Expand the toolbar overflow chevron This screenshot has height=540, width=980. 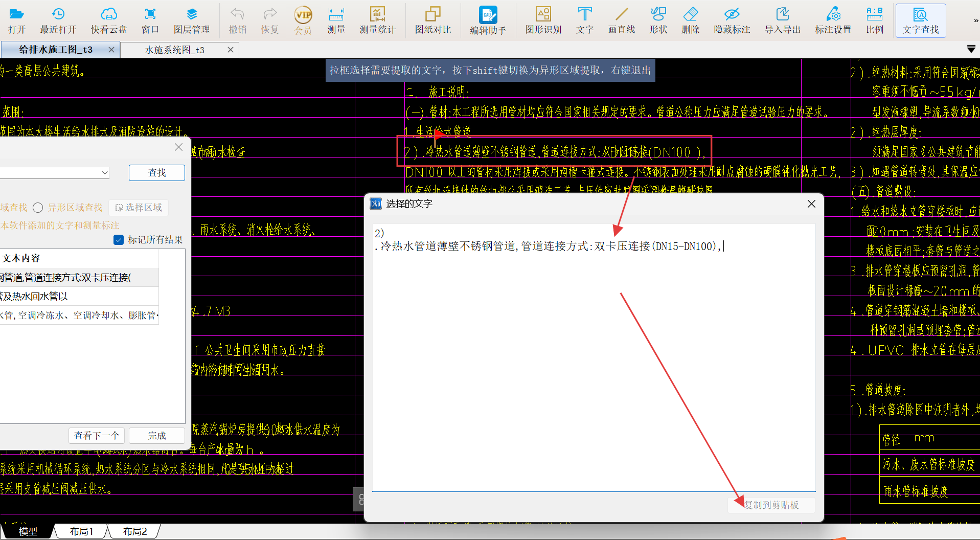point(976,21)
